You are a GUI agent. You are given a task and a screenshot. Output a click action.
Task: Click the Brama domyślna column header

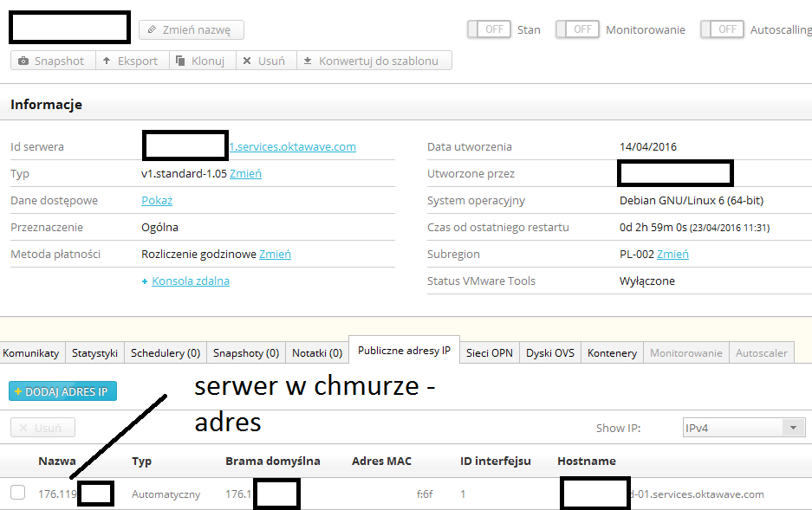272,462
